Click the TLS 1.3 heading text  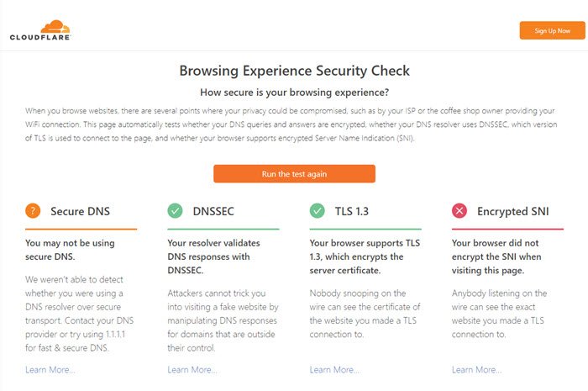(352, 211)
